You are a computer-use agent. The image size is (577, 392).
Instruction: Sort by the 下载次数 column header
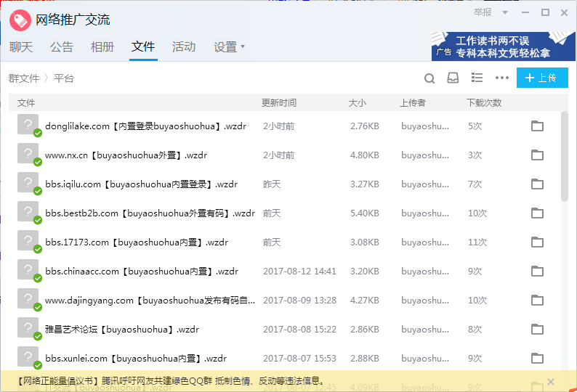[x=484, y=103]
